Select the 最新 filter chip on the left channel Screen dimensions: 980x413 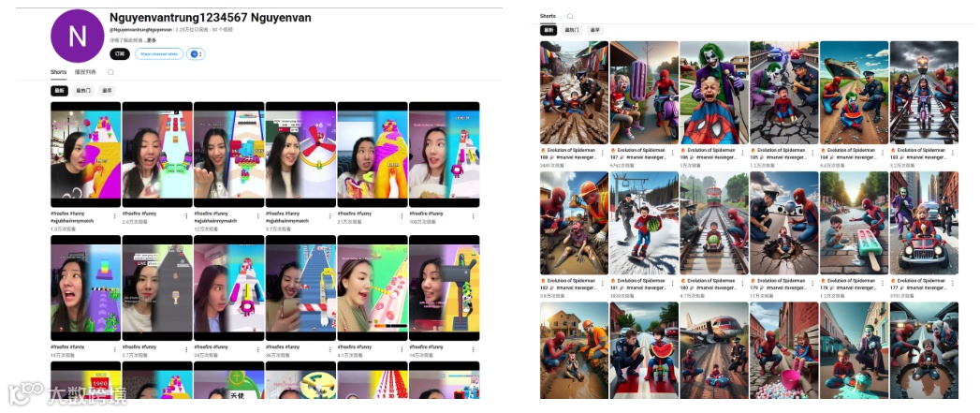pos(59,91)
